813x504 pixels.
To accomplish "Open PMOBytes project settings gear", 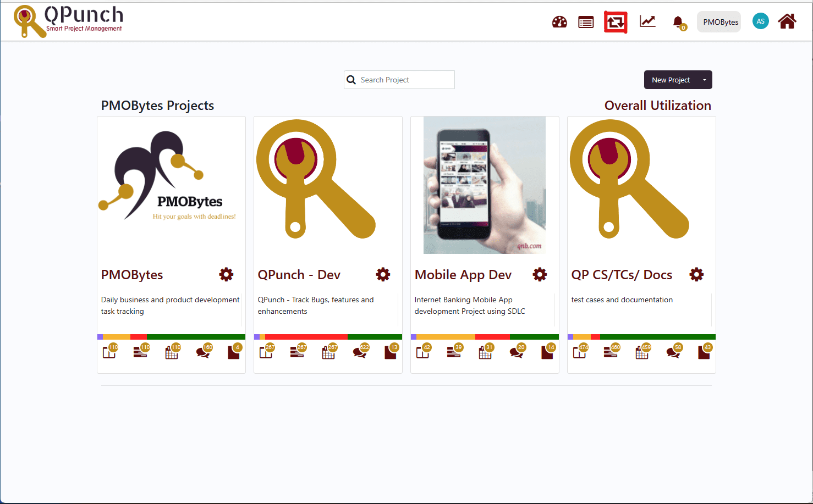I will click(x=226, y=274).
